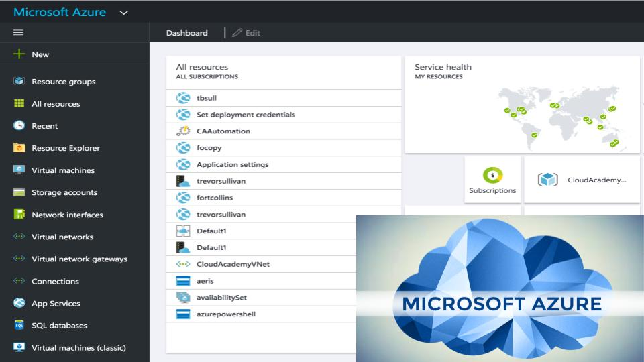
Task: Open the fortcollins resource row
Action: click(284, 197)
